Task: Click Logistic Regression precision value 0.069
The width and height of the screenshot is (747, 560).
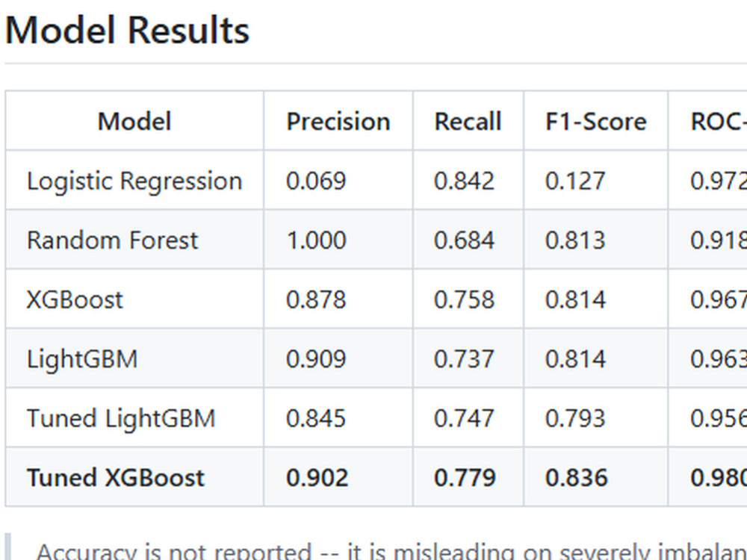Action: 316,181
